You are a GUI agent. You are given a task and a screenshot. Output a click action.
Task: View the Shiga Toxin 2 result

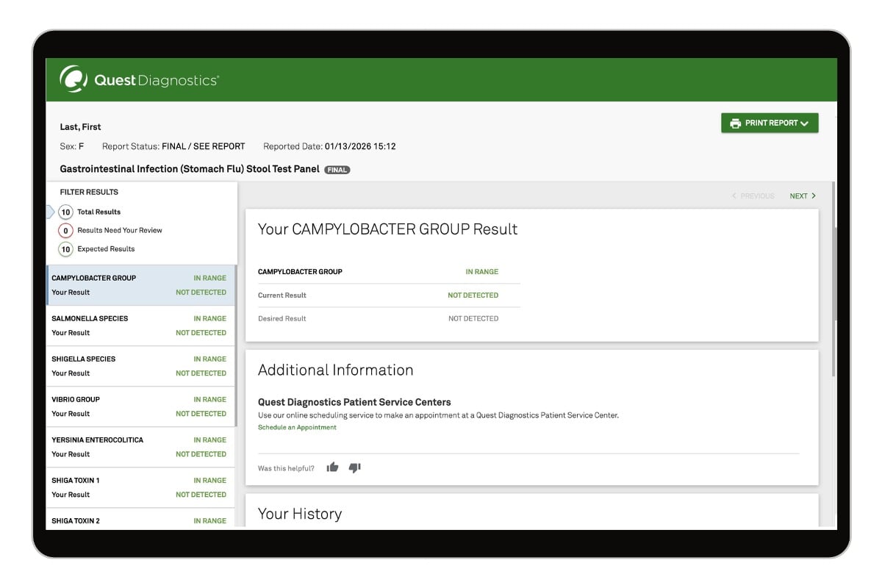(140, 520)
